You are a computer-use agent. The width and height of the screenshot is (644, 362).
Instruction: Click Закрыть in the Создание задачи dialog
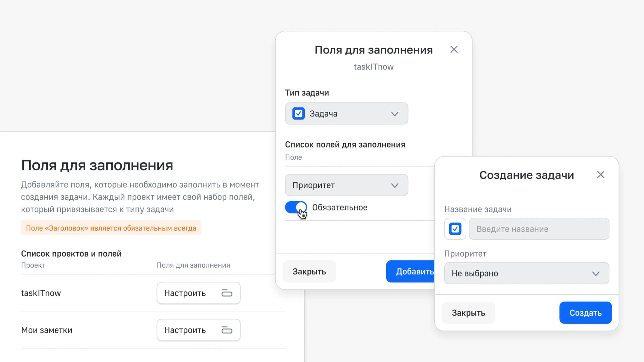pyautogui.click(x=468, y=313)
